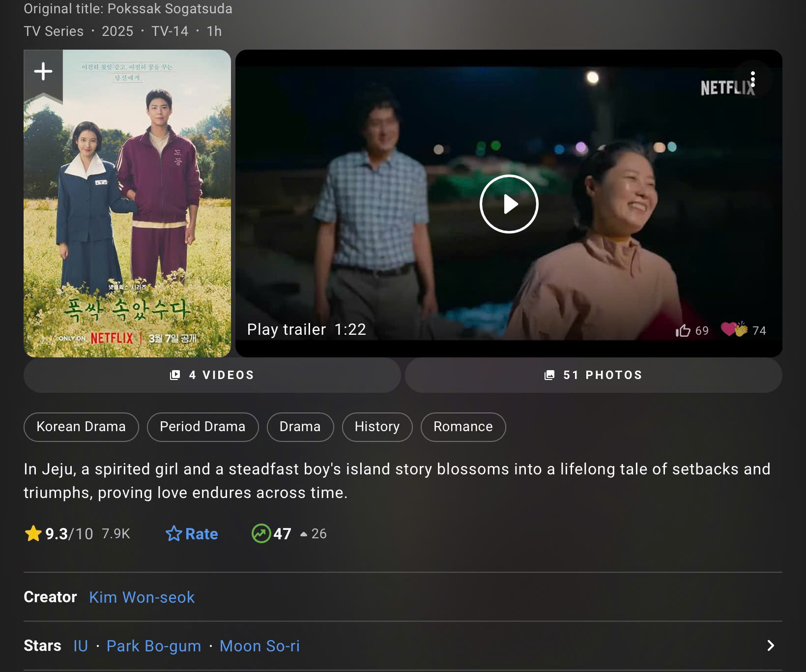Click the TV-14 rating text
806x672 pixels.
point(170,31)
